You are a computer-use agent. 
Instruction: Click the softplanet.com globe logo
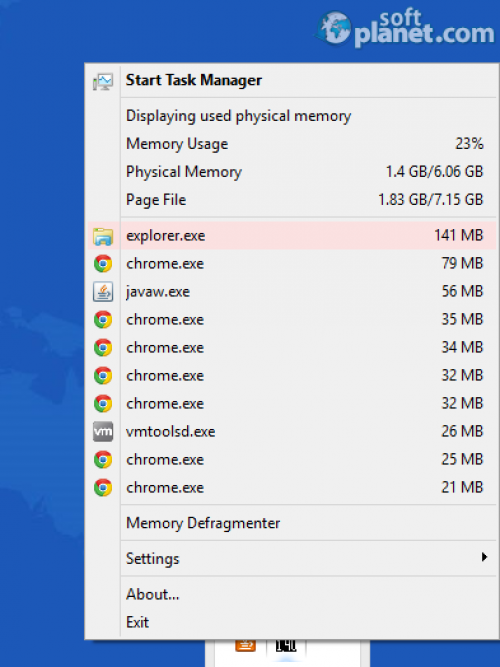tap(335, 28)
